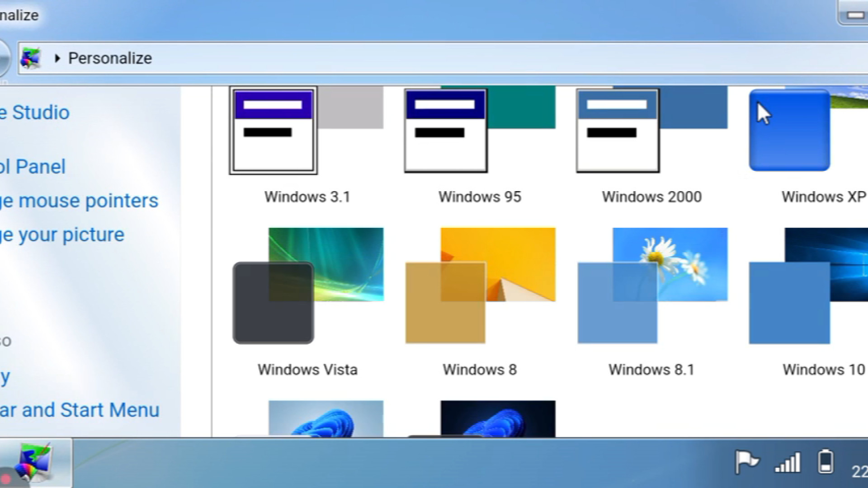868x488 pixels.
Task: Select the Windows 10 theme thumbnail
Action: tap(808, 286)
